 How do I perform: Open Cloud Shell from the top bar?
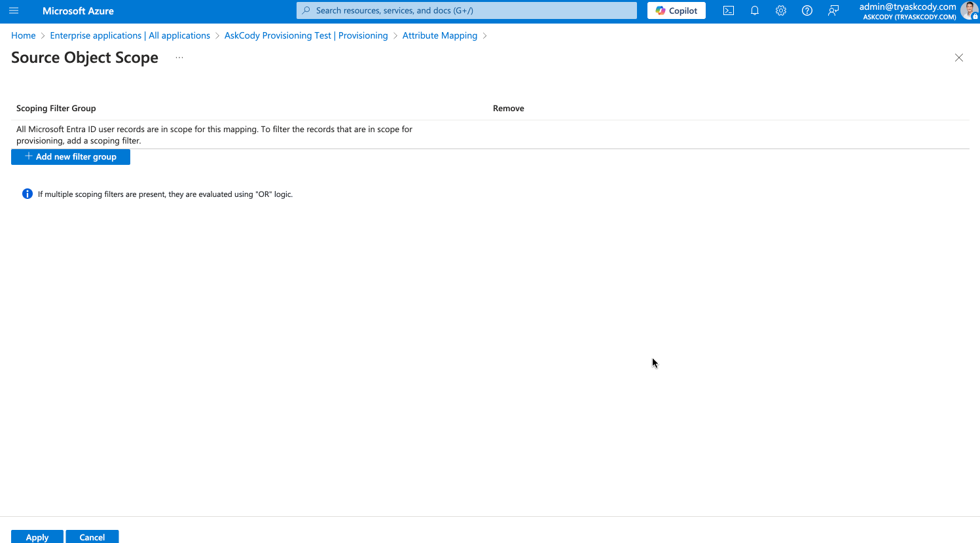[729, 10]
